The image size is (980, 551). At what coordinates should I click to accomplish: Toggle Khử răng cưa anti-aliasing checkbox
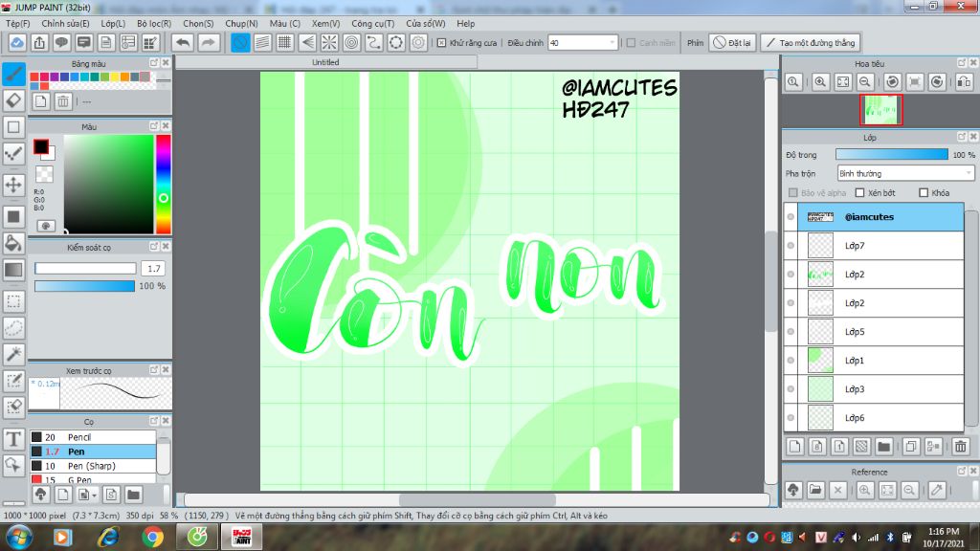pos(442,42)
